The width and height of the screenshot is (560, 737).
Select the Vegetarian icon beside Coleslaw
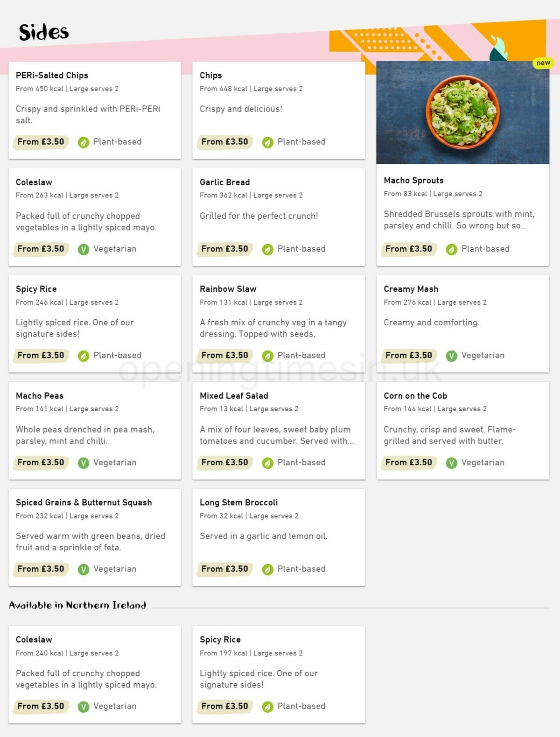[x=83, y=249]
